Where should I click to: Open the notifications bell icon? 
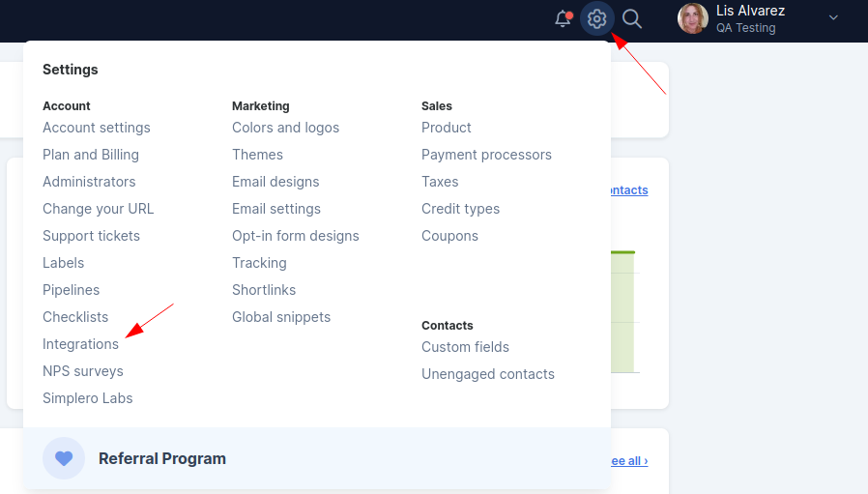pos(563,18)
